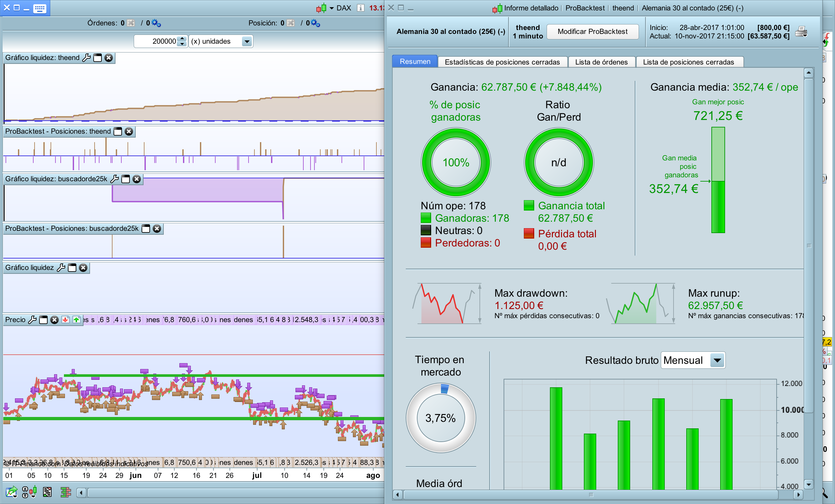Open the unidades dropdown
This screenshot has height=504, width=835.
coord(247,42)
